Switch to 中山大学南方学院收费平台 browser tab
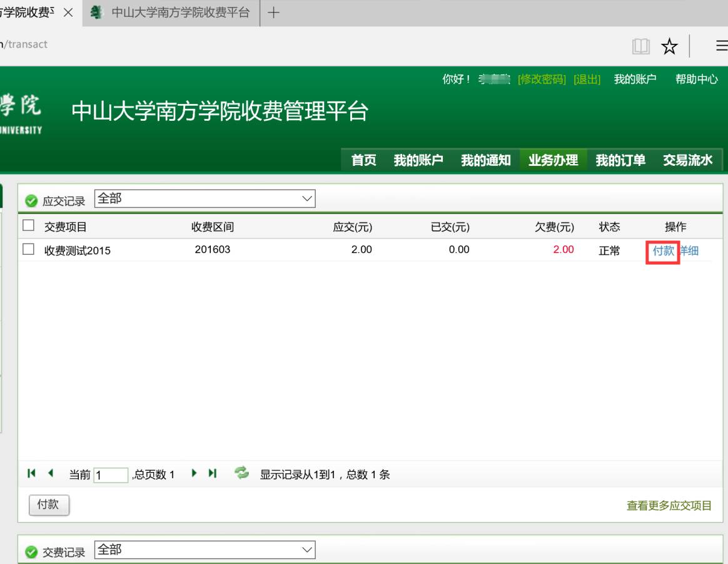728x564 pixels. click(x=171, y=13)
